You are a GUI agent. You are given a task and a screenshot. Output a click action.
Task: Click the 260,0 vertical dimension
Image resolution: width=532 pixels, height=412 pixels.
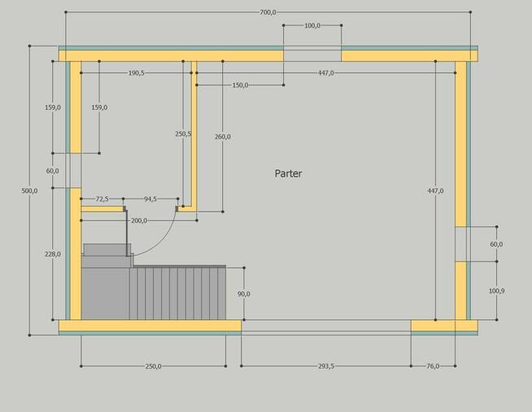pyautogui.click(x=222, y=137)
